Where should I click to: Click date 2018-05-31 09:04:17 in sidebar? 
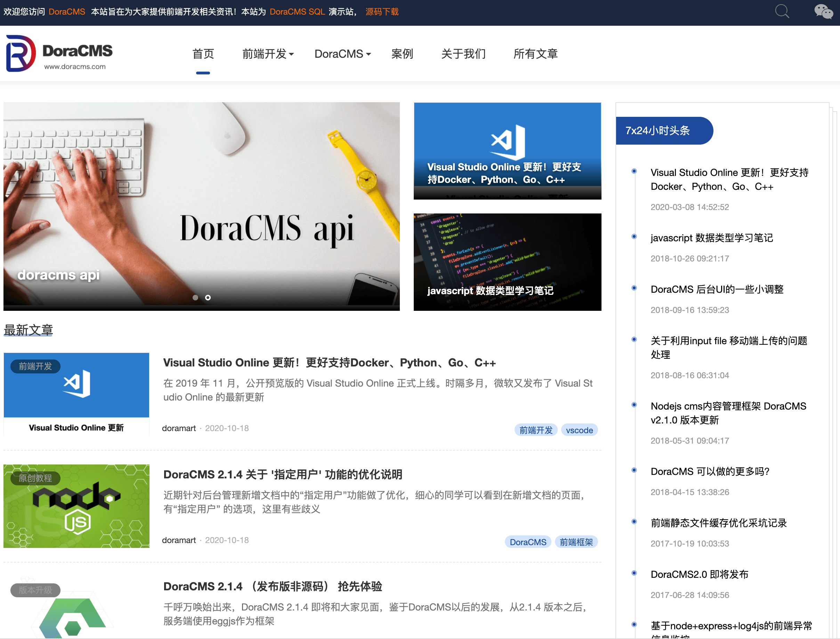click(x=690, y=440)
